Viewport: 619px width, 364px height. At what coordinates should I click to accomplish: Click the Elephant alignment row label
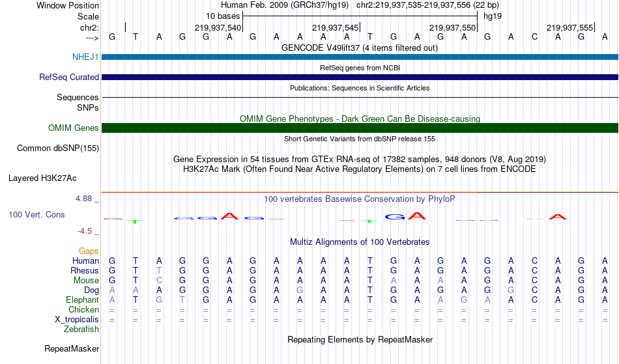pos(83,300)
